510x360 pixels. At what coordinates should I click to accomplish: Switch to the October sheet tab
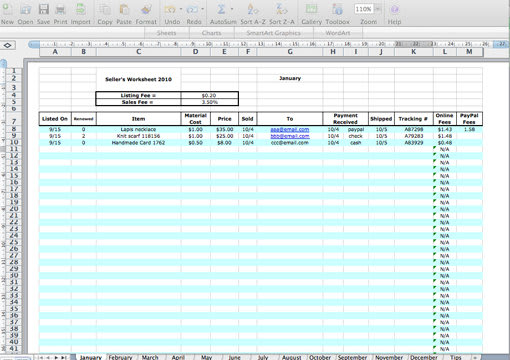point(320,357)
